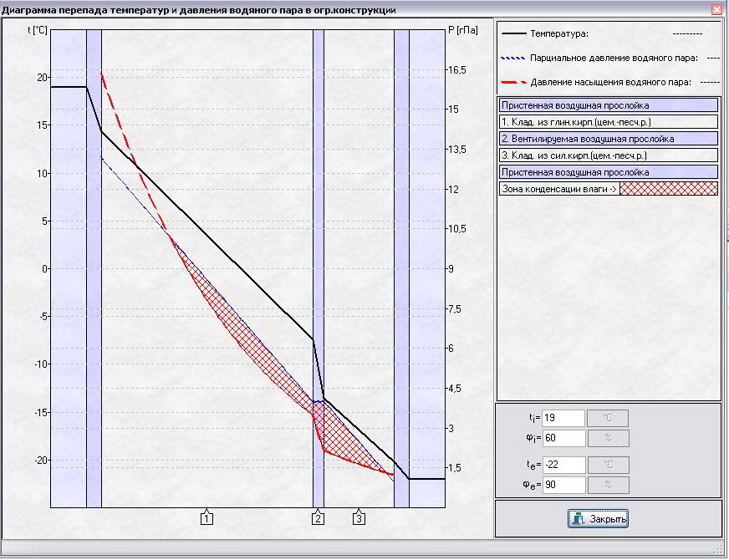Click the resize grip in status bar corner

[717, 549]
